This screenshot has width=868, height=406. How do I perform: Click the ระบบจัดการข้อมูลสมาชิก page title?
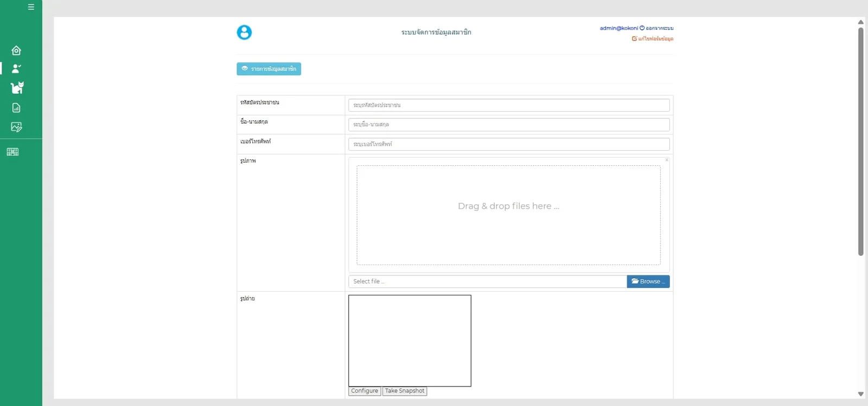click(436, 33)
